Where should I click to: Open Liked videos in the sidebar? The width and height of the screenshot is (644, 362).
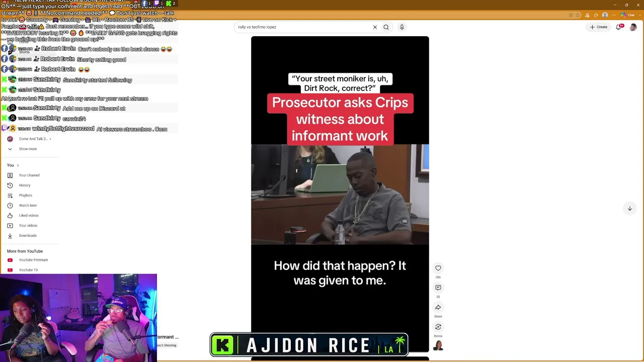click(x=29, y=216)
